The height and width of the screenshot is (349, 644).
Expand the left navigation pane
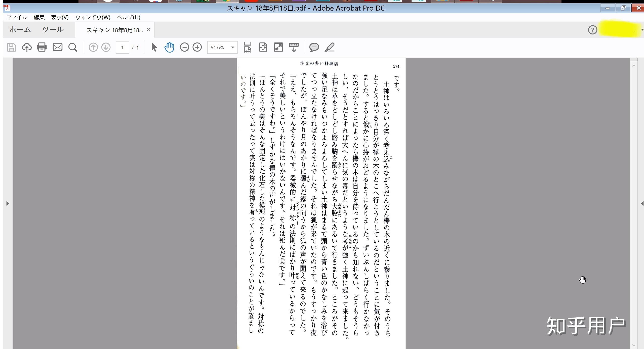click(8, 203)
